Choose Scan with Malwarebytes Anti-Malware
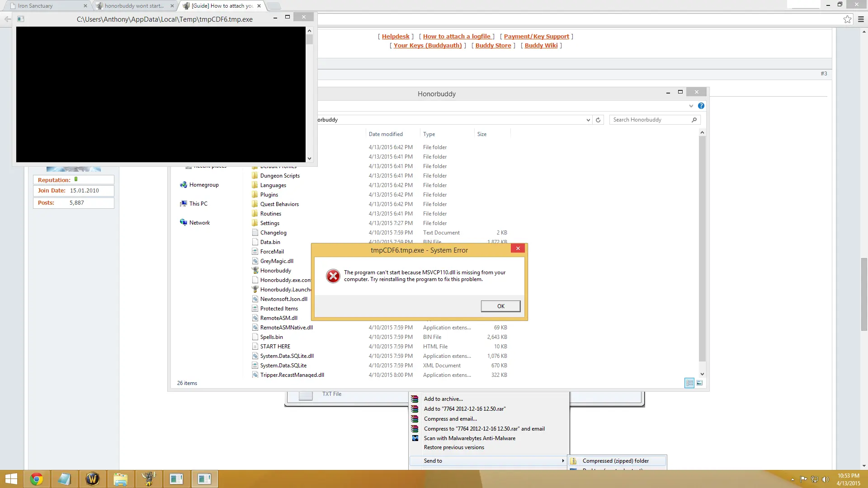The height and width of the screenshot is (488, 868). 469,438
